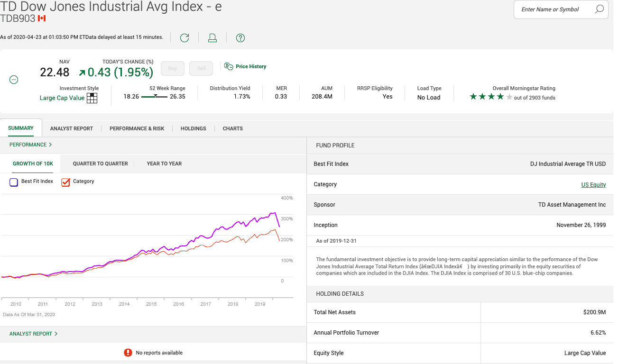This screenshot has height=364, width=628.
Task: Select the GROWTH OF 10K chart tab
Action: tap(33, 164)
